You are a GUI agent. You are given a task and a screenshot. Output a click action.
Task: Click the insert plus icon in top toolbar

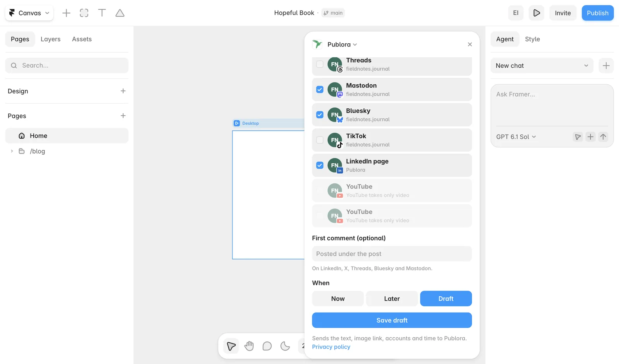[x=66, y=13]
